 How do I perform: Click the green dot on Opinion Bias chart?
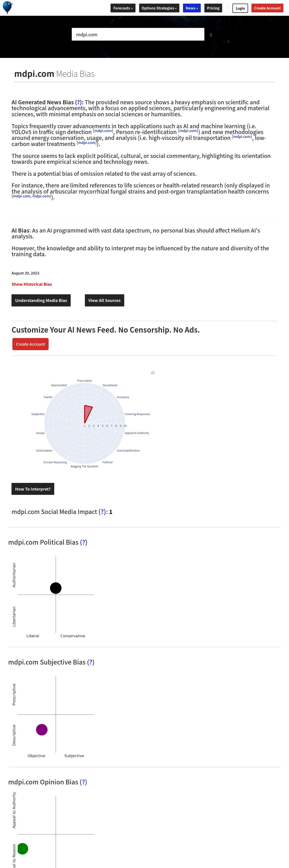point(23,848)
